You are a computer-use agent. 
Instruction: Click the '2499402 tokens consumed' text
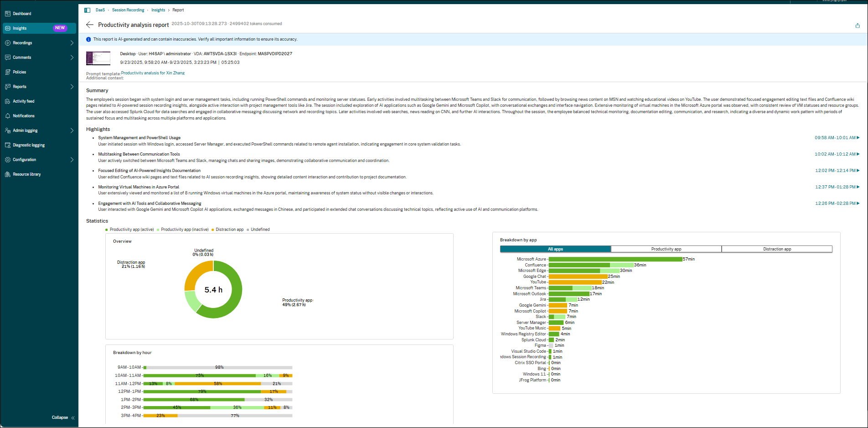click(256, 24)
